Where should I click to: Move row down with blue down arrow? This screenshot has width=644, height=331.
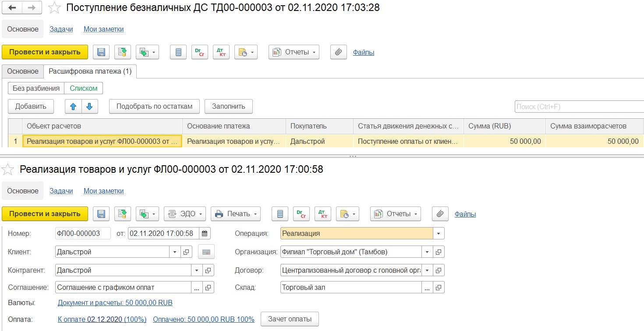89,106
